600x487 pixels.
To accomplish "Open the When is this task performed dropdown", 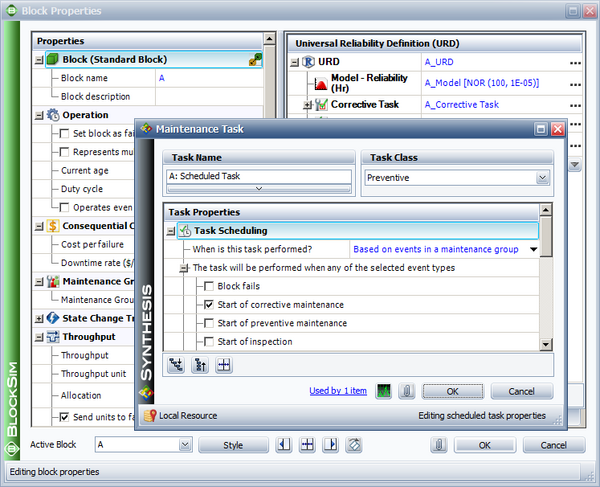I will pyautogui.click(x=533, y=249).
